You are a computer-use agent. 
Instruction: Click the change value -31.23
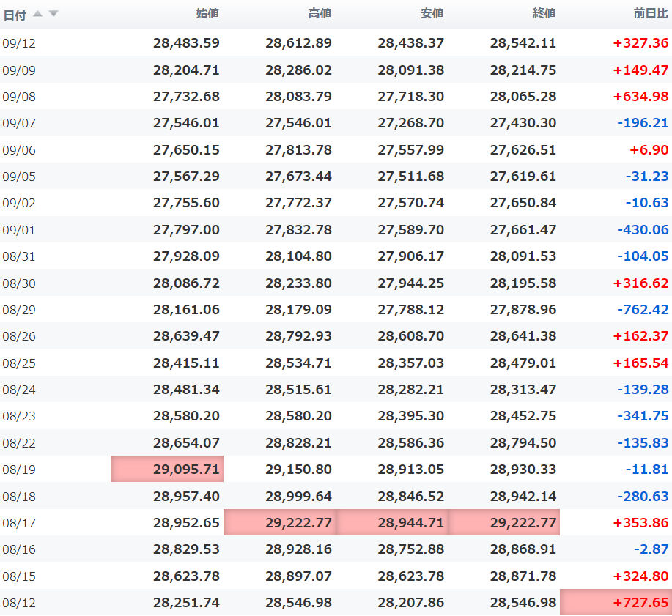pos(647,176)
